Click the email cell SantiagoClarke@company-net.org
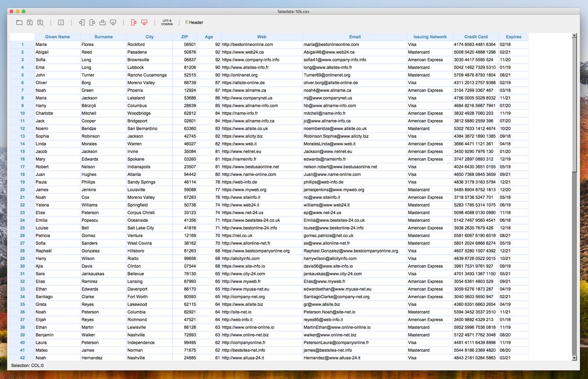The height and width of the screenshot is (379, 588). (x=355, y=297)
